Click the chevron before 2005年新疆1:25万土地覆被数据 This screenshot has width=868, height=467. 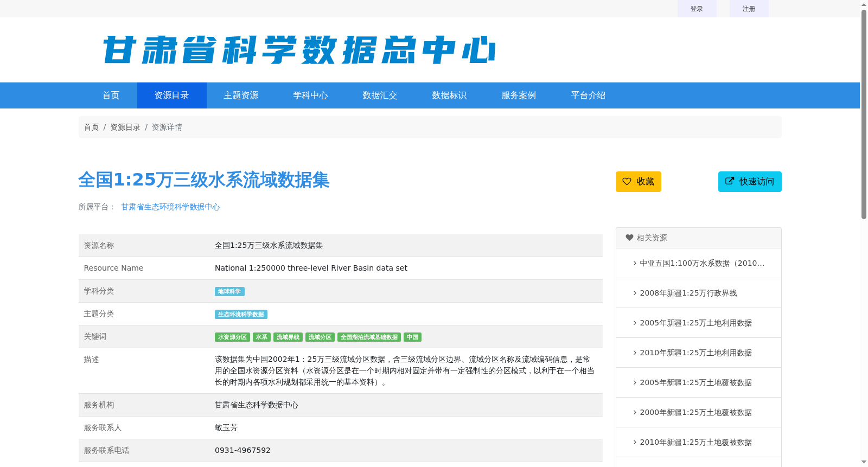pyautogui.click(x=635, y=382)
